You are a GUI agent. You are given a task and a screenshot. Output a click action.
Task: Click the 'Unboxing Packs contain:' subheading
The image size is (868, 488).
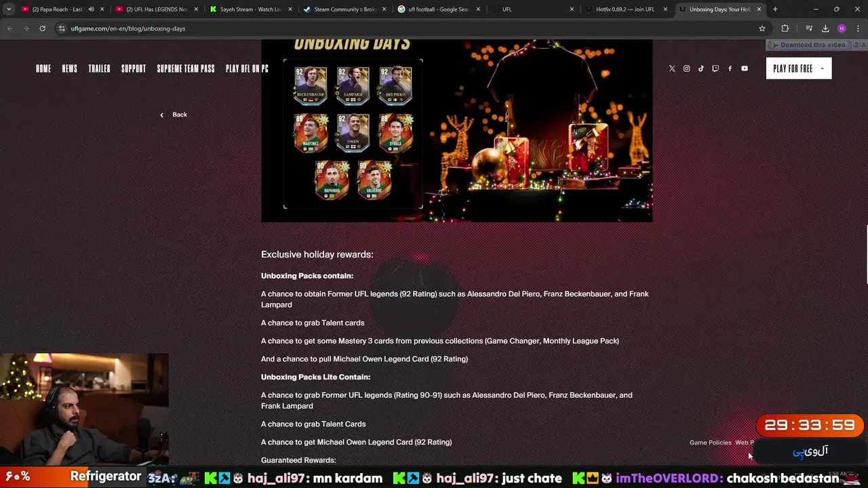pyautogui.click(x=307, y=276)
